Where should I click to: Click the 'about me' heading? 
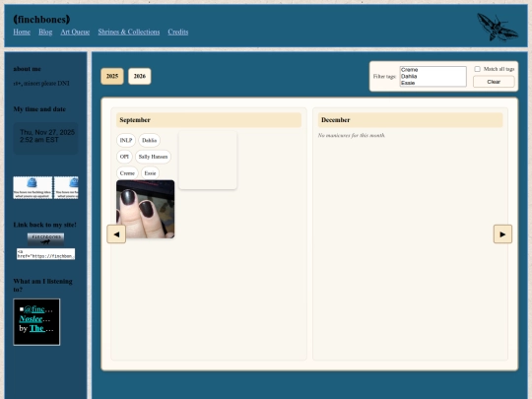(28, 69)
